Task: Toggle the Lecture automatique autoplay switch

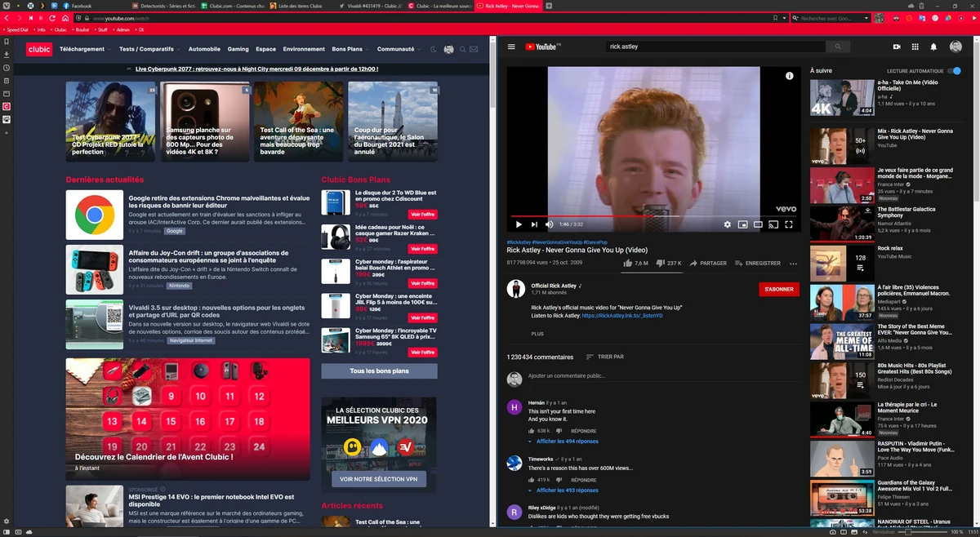Action: pos(955,71)
